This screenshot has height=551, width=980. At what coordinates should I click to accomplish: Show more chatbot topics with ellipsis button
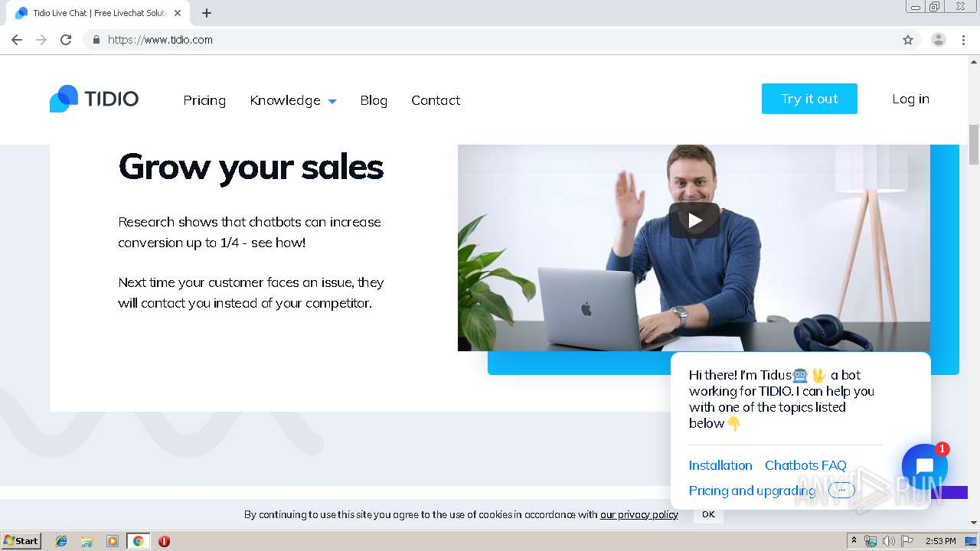click(x=841, y=491)
